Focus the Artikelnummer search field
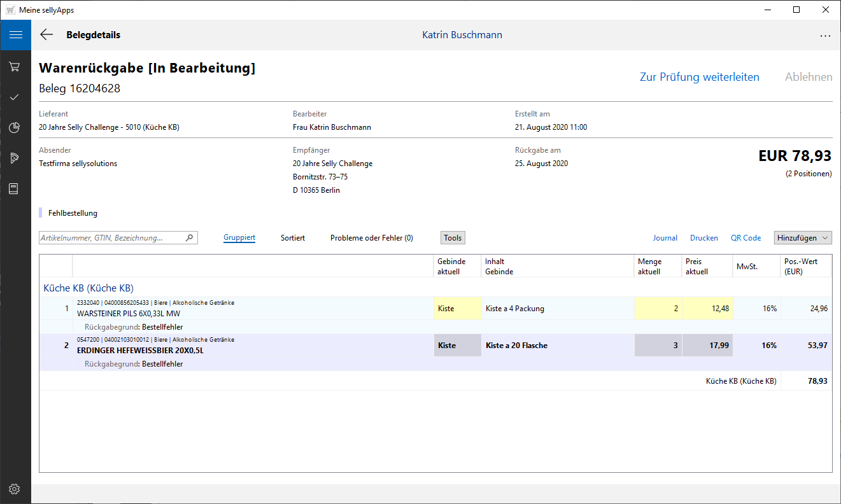The height and width of the screenshot is (504, 841). [111, 238]
